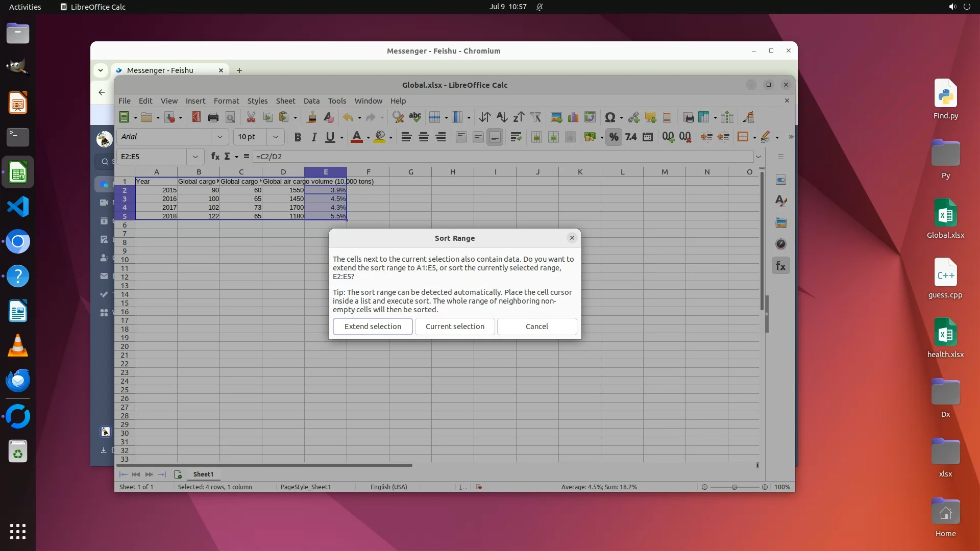This screenshot has height=551, width=980.
Task: Select the Sheet1 tab
Action: point(203,474)
